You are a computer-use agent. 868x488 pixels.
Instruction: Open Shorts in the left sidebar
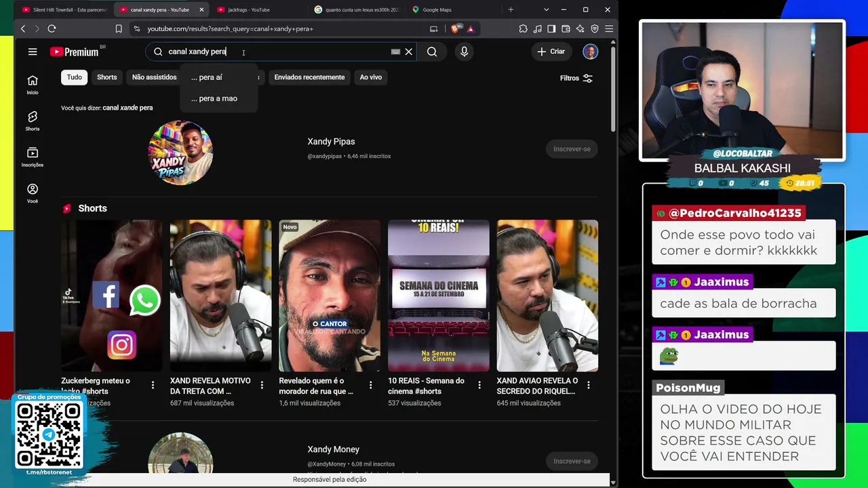coord(33,121)
